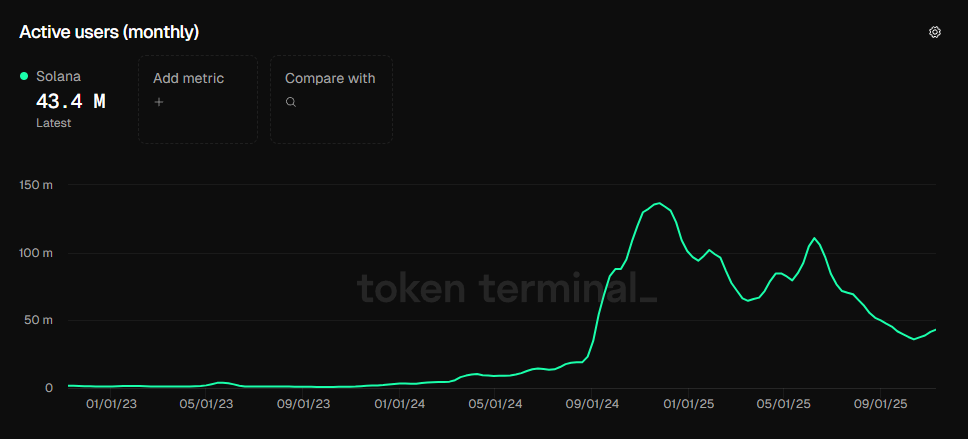The height and width of the screenshot is (439, 968).
Task: Click the 50 m y-axis label
Action: tap(40, 320)
